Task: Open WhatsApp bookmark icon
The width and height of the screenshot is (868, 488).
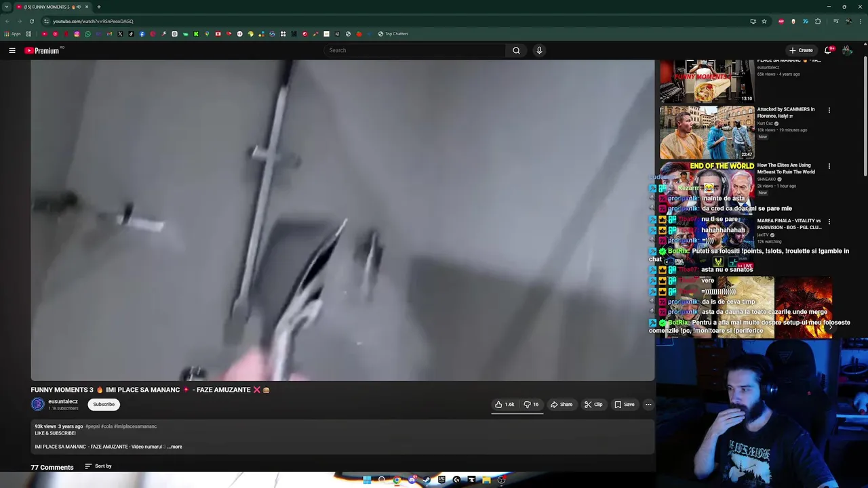Action: click(x=87, y=34)
